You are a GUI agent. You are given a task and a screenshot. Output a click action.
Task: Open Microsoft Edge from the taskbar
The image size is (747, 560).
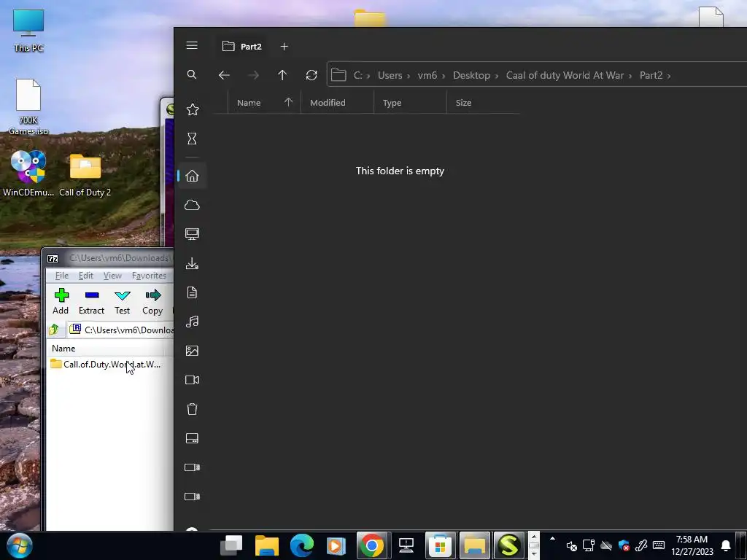[301, 545]
